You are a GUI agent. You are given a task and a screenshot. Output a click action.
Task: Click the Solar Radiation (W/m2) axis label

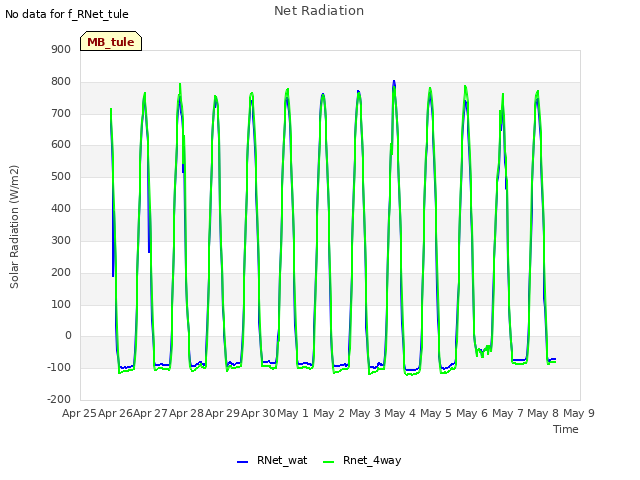point(14,227)
